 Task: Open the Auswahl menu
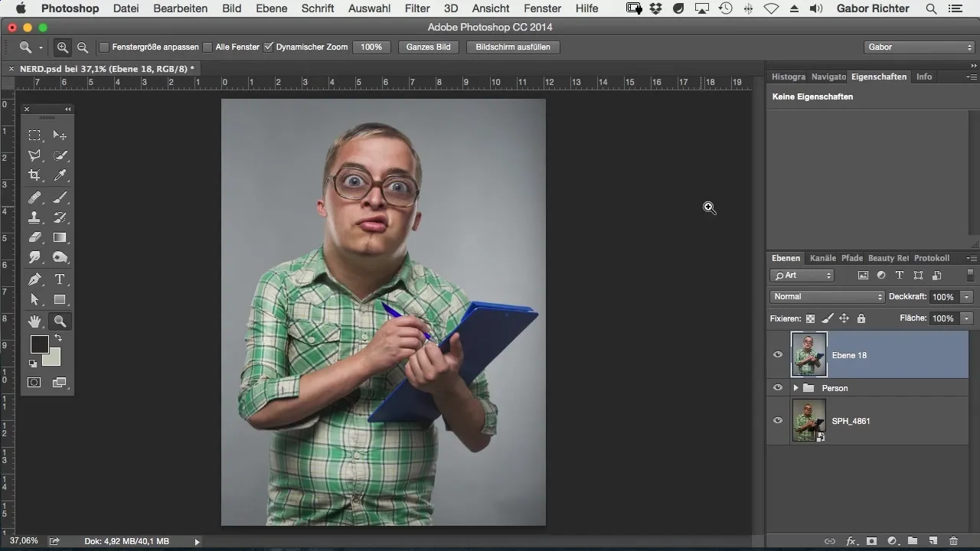[x=369, y=8]
